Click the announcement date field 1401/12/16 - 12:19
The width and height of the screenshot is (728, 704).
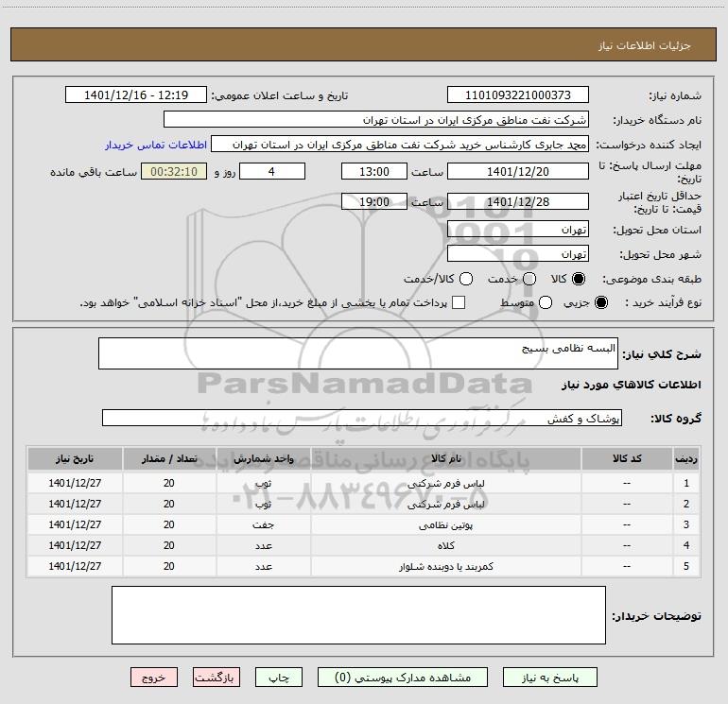[135, 95]
